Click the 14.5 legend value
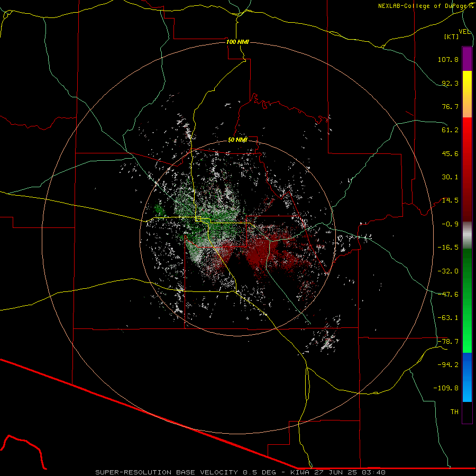 pyautogui.click(x=450, y=200)
